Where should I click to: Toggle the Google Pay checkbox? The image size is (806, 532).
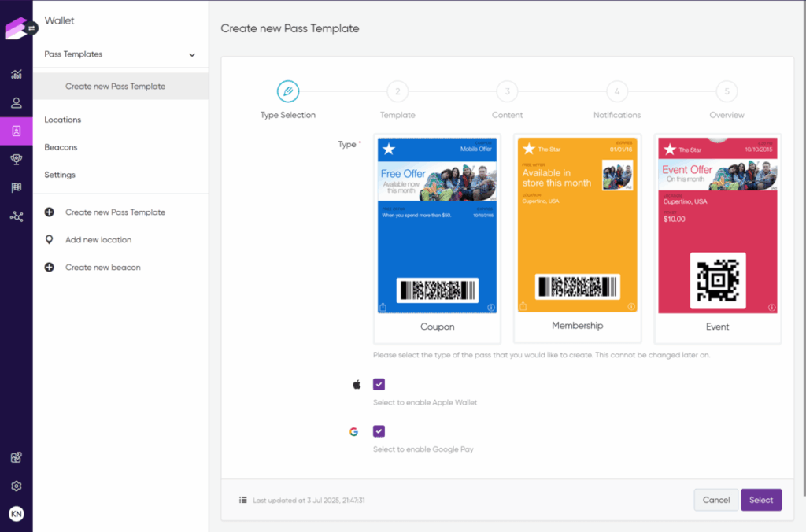(x=379, y=431)
